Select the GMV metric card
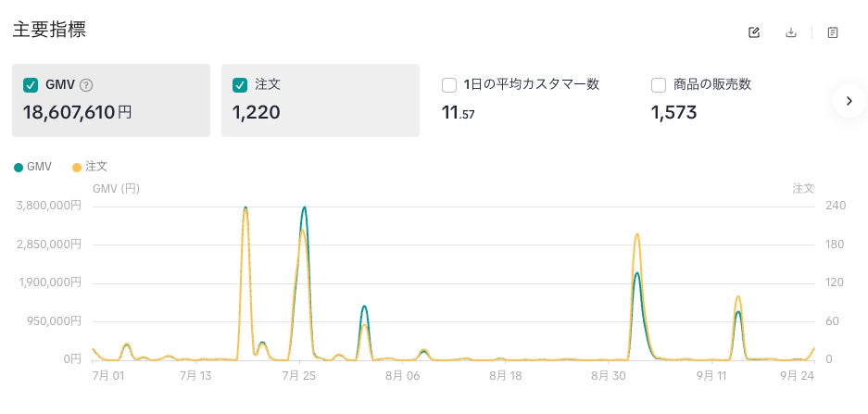The width and height of the screenshot is (868, 414). point(111,100)
